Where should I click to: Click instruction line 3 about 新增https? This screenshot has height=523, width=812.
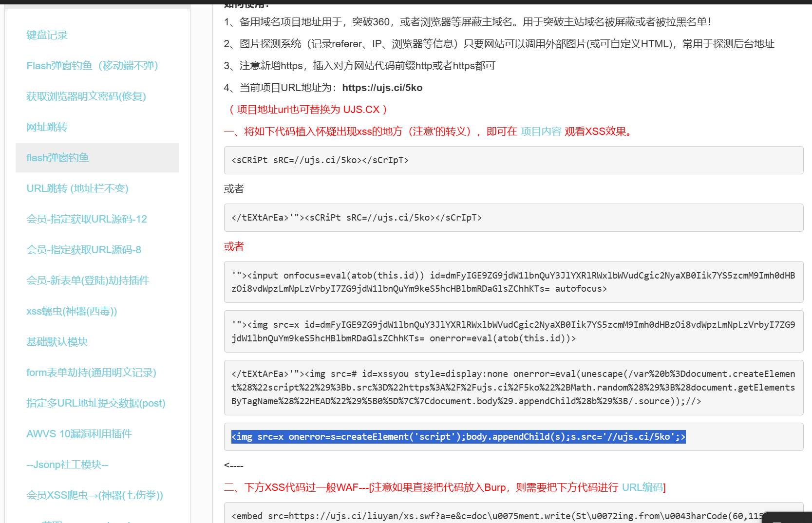point(359,66)
